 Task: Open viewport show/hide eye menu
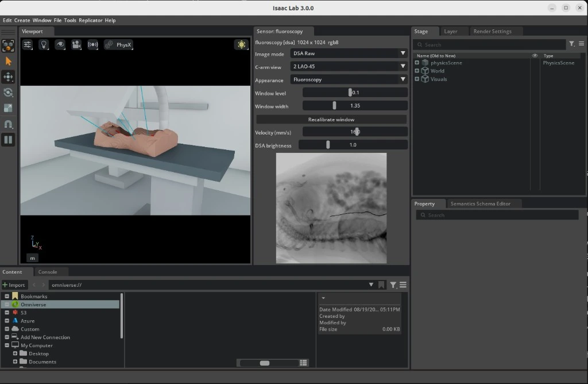pos(60,45)
